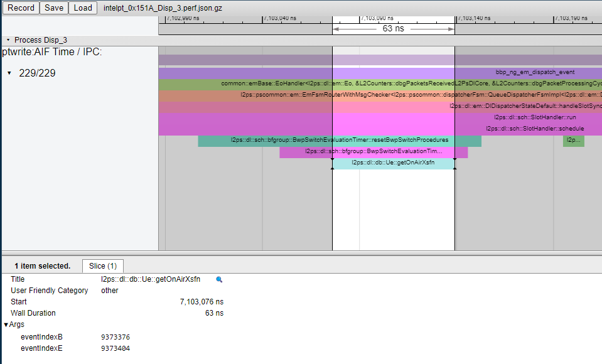The width and height of the screenshot is (602, 364).
Task: Click the 63 ns duration marker
Action: pyautogui.click(x=393, y=28)
